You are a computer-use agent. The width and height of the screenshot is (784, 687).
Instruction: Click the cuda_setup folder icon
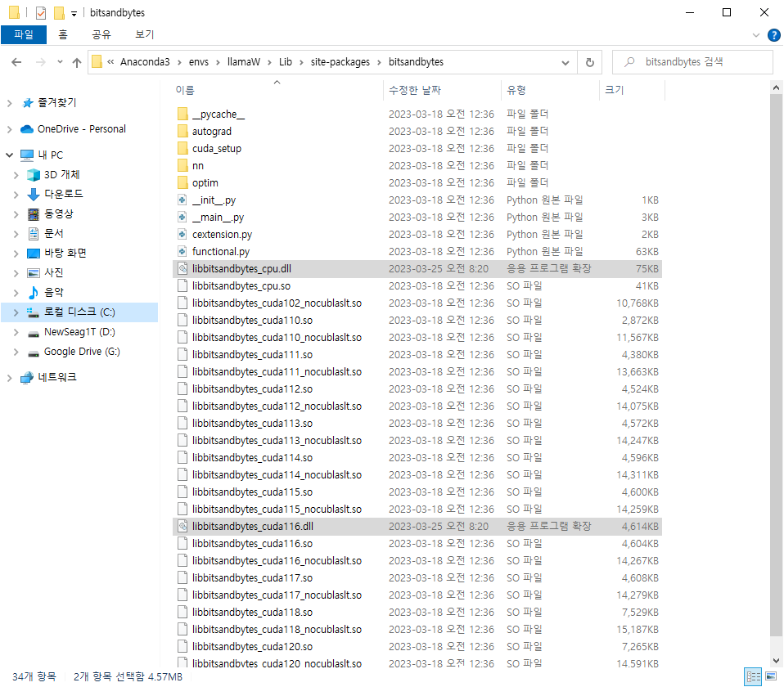click(x=182, y=149)
